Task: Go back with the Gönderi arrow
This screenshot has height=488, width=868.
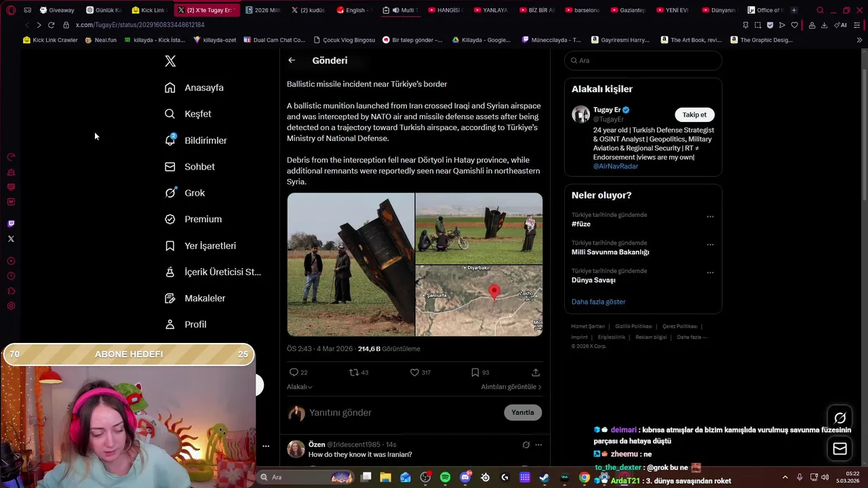Action: (292, 60)
